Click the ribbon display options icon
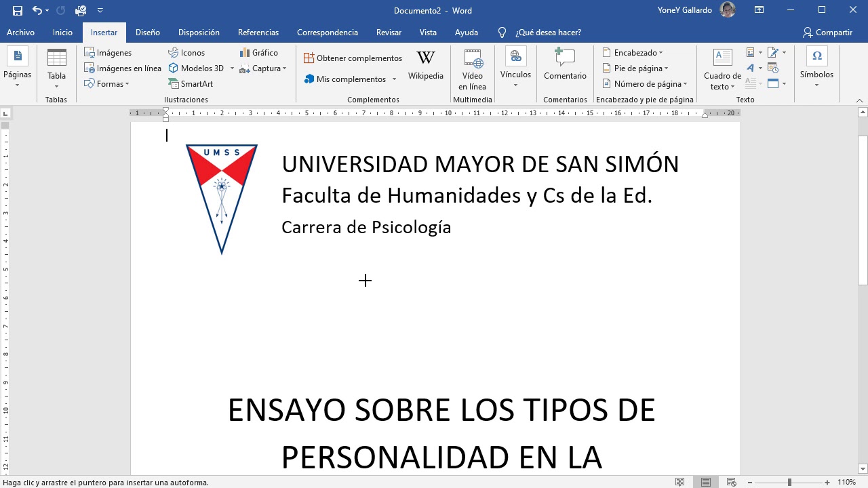 pyautogui.click(x=760, y=10)
